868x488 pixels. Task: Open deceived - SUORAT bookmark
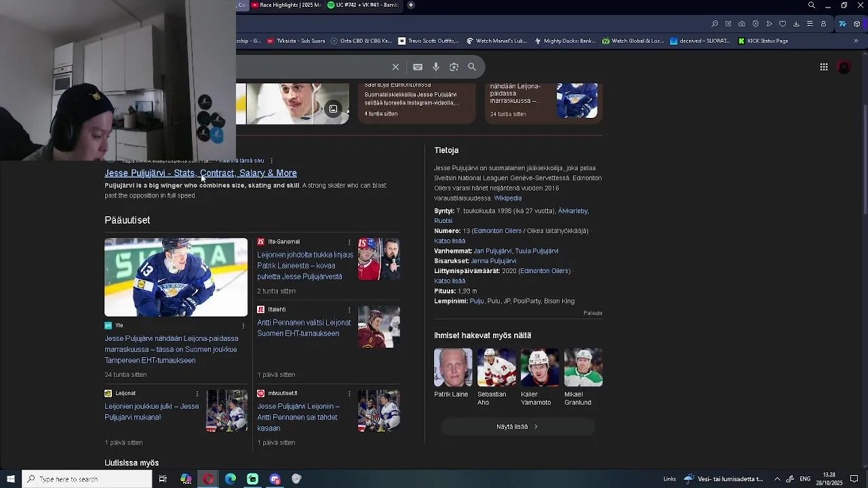pos(701,41)
